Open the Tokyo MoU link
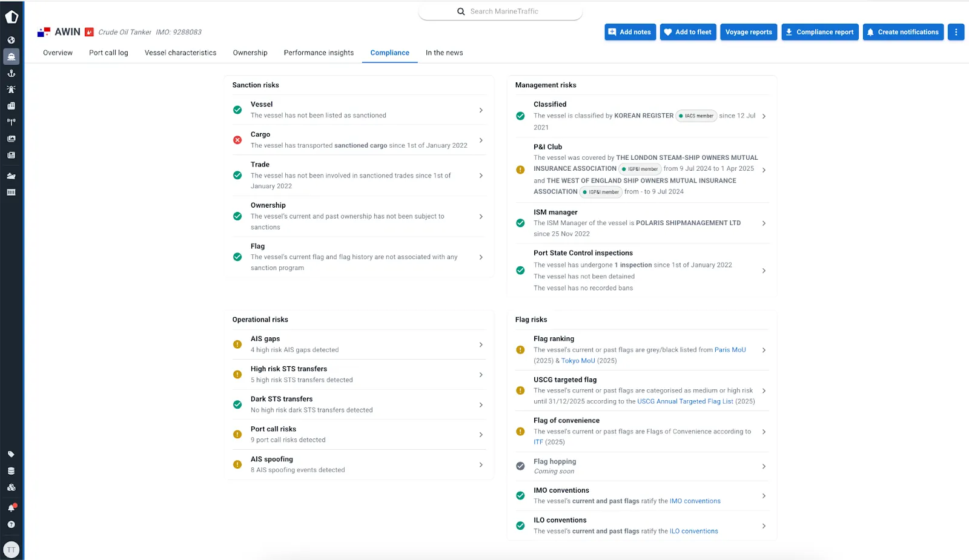 [x=578, y=361]
